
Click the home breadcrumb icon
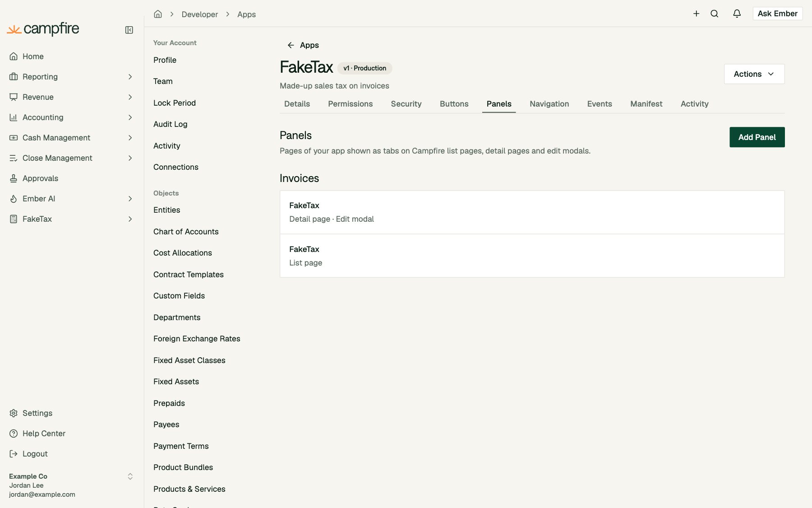(158, 14)
